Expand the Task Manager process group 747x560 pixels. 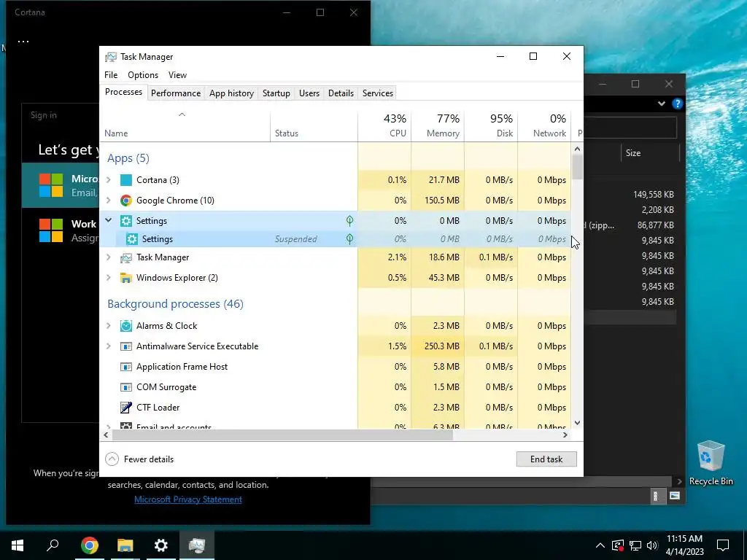click(109, 257)
